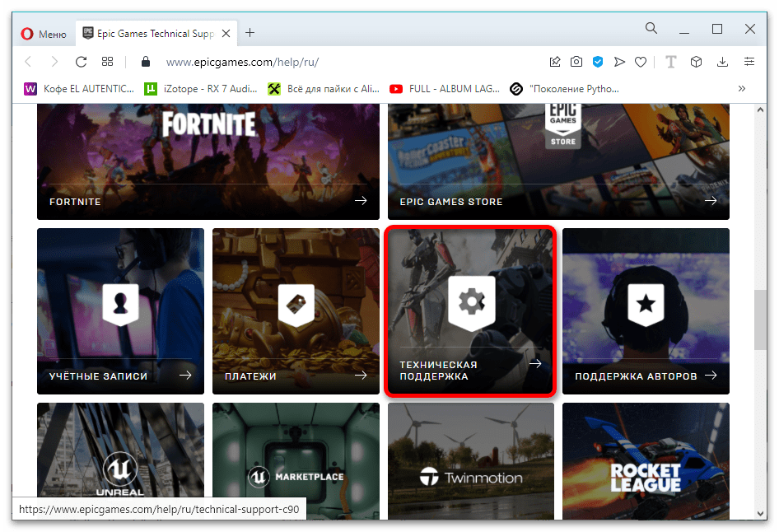Open the Epic Games Store support card

coord(558,161)
